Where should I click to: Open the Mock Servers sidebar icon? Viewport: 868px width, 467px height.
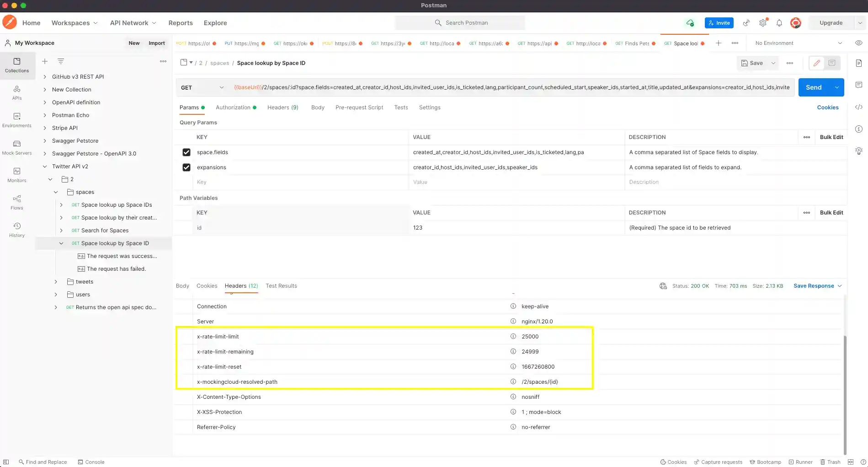17,147
